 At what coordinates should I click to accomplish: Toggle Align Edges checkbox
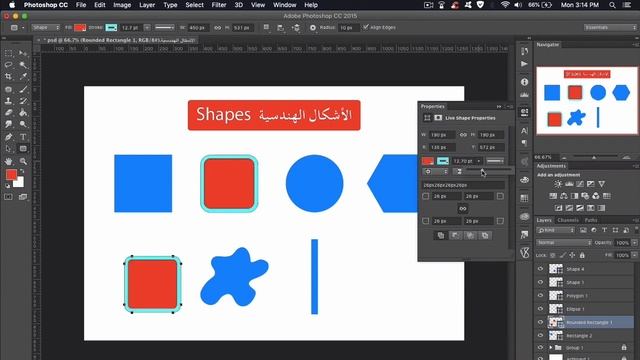(366, 27)
